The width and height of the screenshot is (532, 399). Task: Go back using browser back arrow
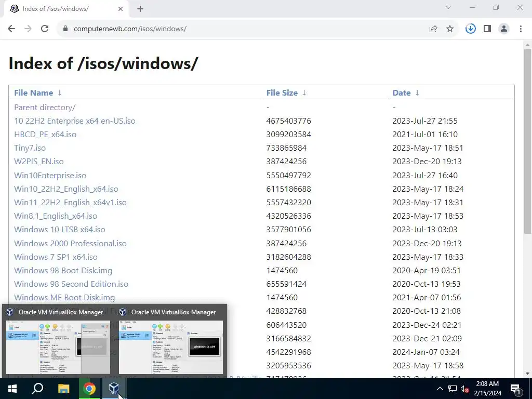[11, 29]
